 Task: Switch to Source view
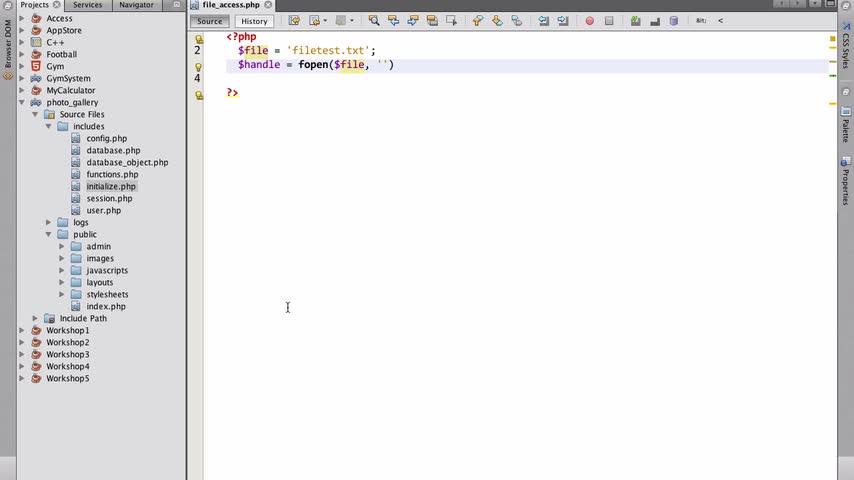[210, 21]
